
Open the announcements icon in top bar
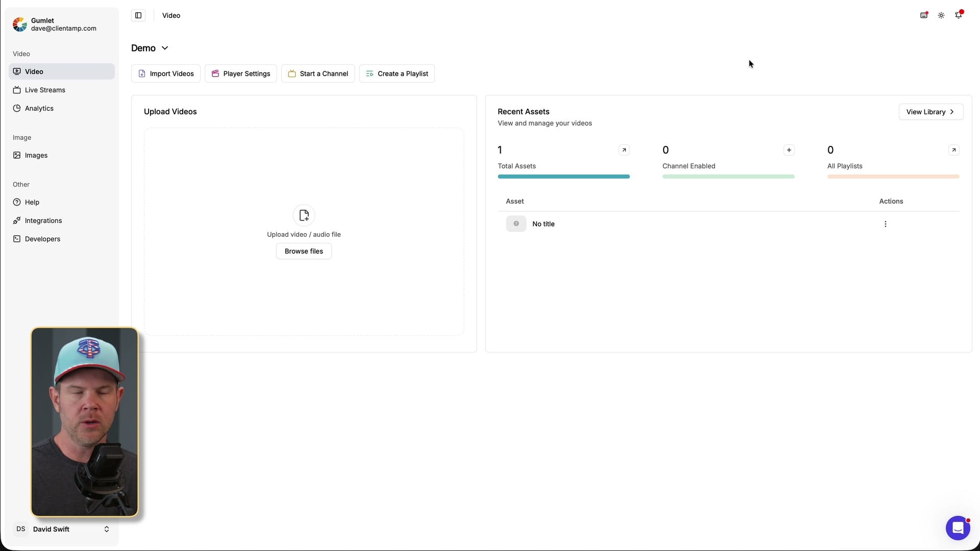924,15
